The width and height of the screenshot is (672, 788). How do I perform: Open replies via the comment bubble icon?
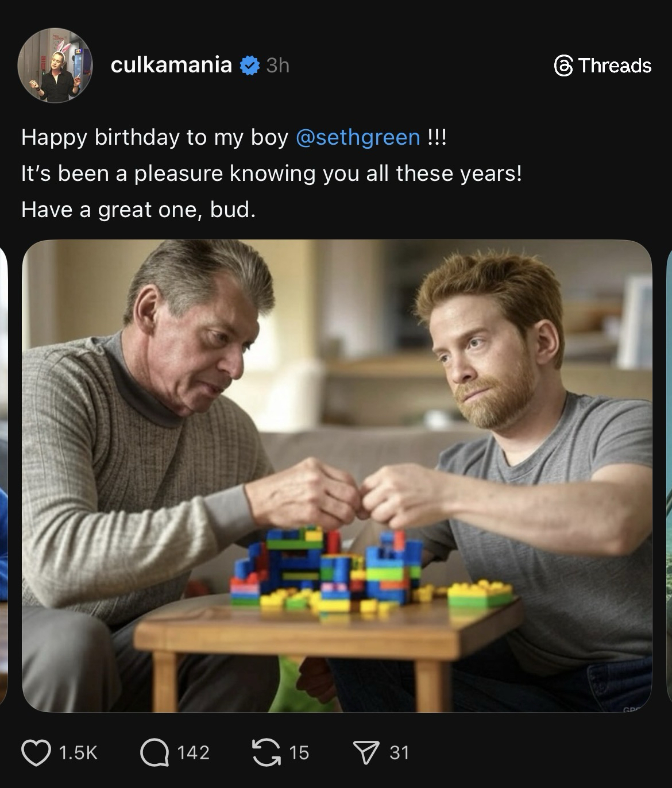[154, 752]
